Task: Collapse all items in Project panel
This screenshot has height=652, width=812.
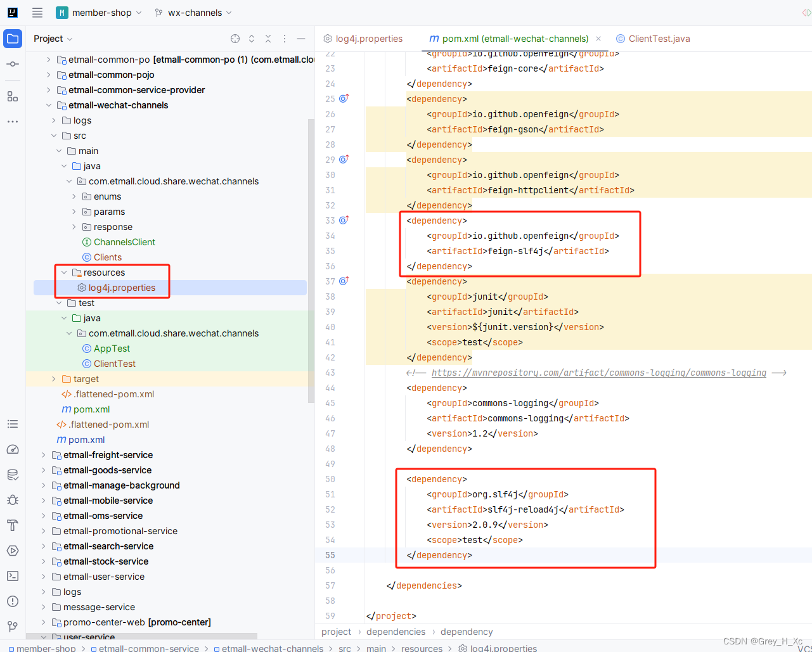Action: (268, 39)
